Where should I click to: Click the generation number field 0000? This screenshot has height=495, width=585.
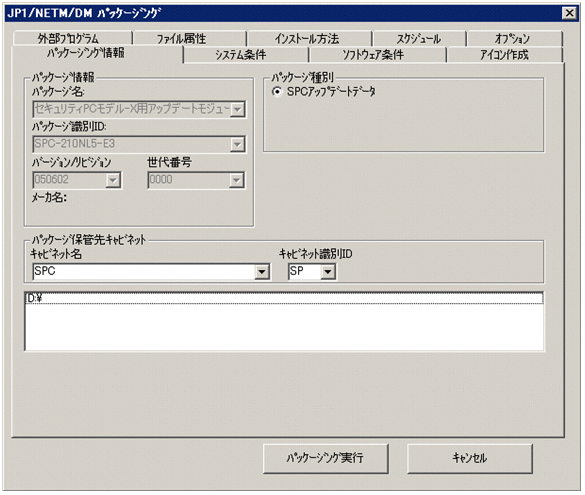tap(196, 180)
